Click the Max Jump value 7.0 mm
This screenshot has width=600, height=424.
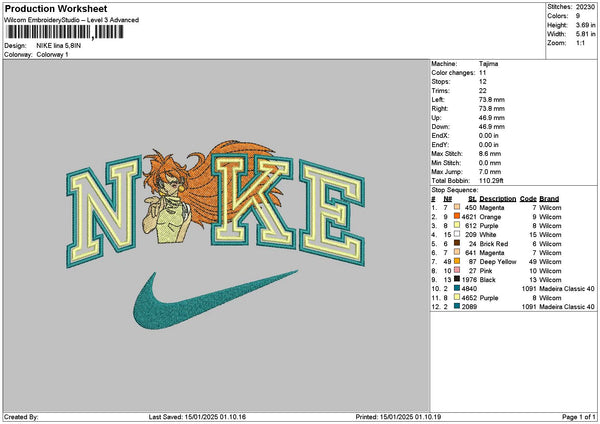(490, 171)
